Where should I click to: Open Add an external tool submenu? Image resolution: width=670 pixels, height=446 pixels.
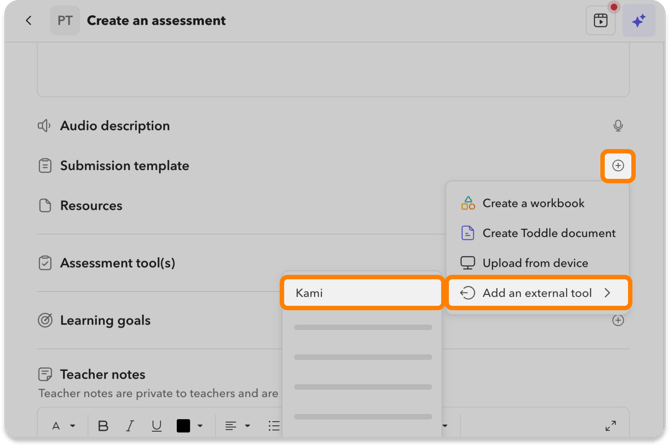tap(538, 293)
